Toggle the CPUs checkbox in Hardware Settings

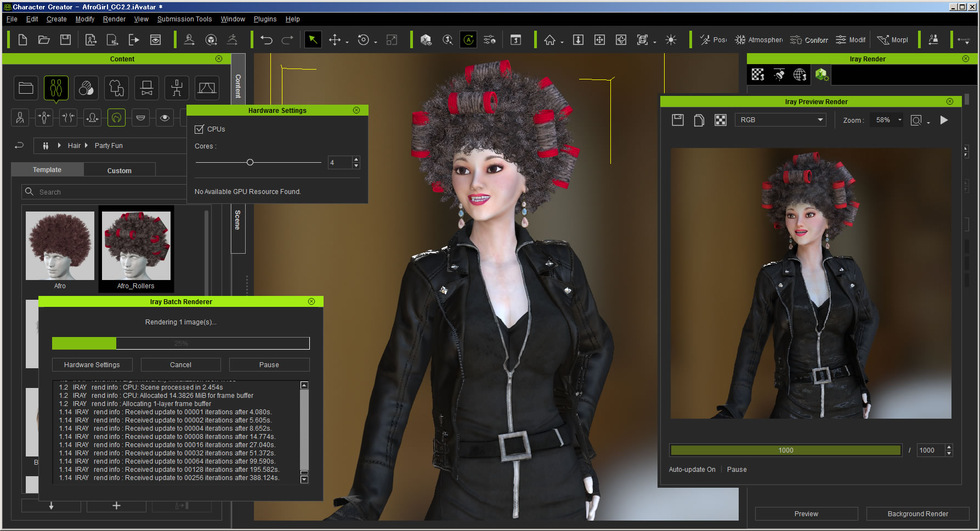199,129
